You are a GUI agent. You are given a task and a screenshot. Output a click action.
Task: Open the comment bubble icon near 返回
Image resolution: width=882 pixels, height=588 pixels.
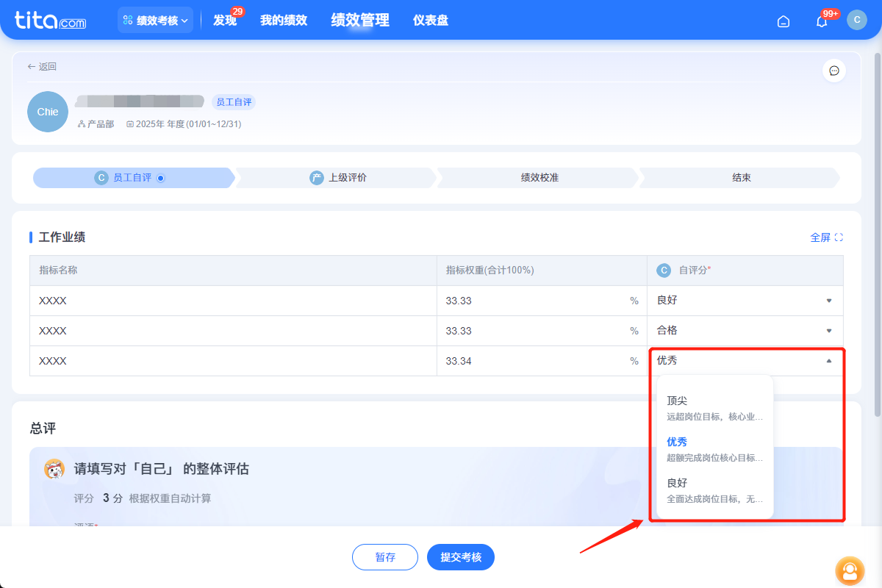[834, 71]
